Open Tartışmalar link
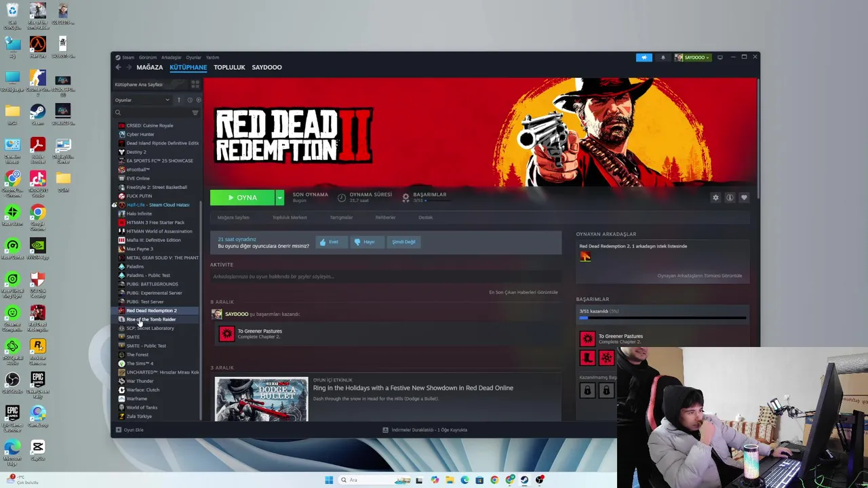Screen dimensions: 868x488 click(x=341, y=218)
